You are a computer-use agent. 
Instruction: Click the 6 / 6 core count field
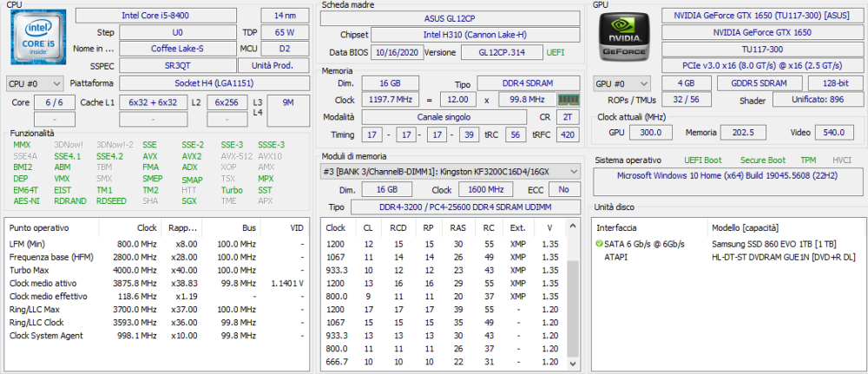click(55, 102)
